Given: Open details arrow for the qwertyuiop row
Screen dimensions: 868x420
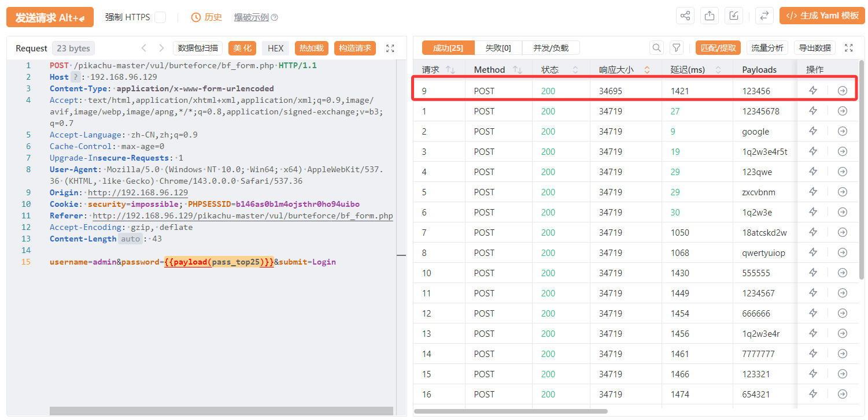Looking at the screenshot, I should pyautogui.click(x=843, y=252).
